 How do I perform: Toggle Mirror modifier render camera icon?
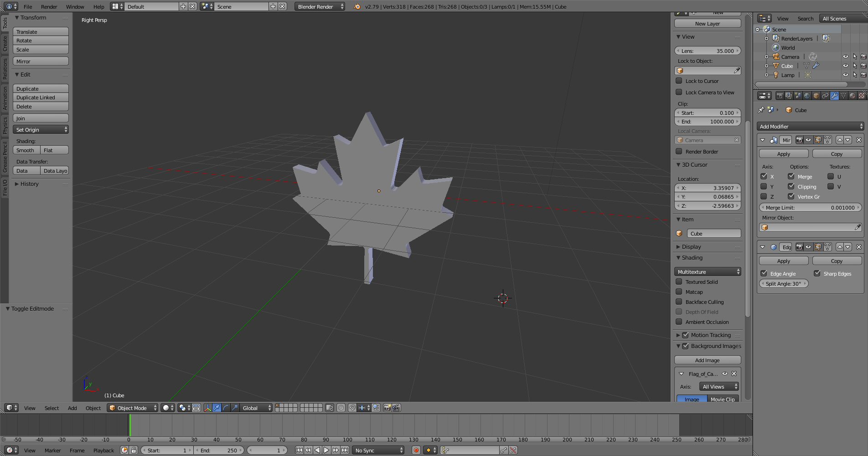point(800,140)
